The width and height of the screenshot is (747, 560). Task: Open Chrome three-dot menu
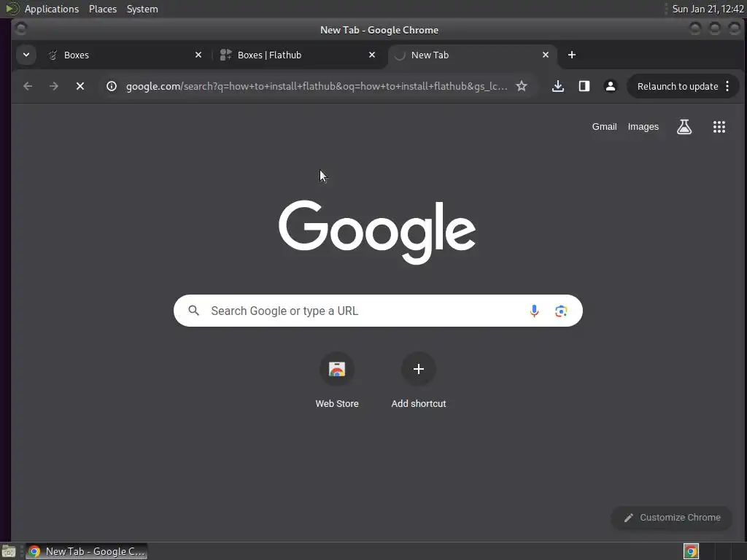coord(727,86)
